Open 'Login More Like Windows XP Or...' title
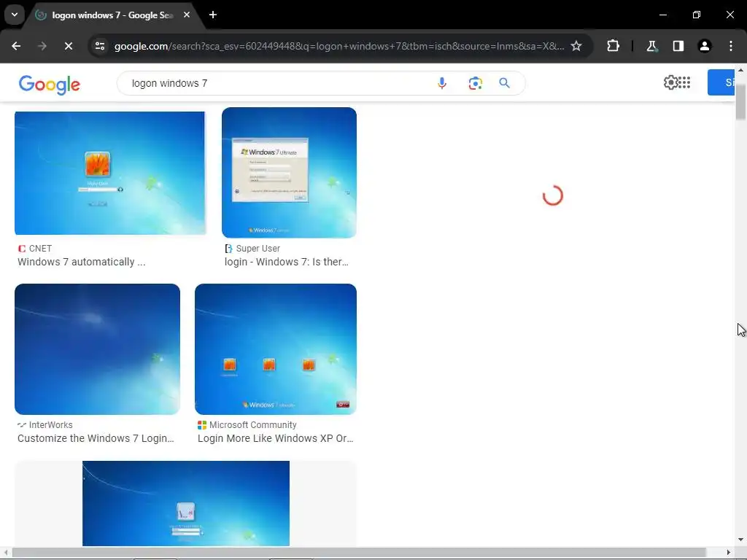This screenshot has width=747, height=560. click(x=275, y=438)
